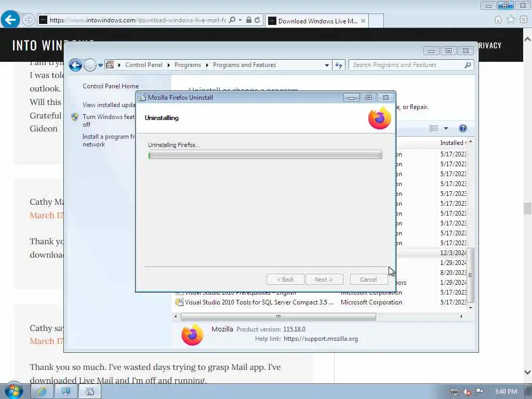Image resolution: width=532 pixels, height=399 pixels.
Task: Open view options dropdown arrow
Action: point(446,128)
